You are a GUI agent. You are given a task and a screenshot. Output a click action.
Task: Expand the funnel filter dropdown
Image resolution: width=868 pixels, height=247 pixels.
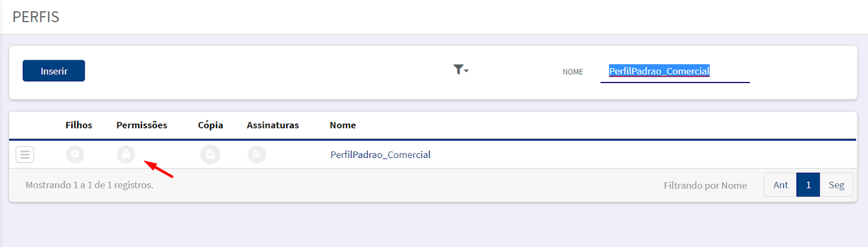coord(461,69)
